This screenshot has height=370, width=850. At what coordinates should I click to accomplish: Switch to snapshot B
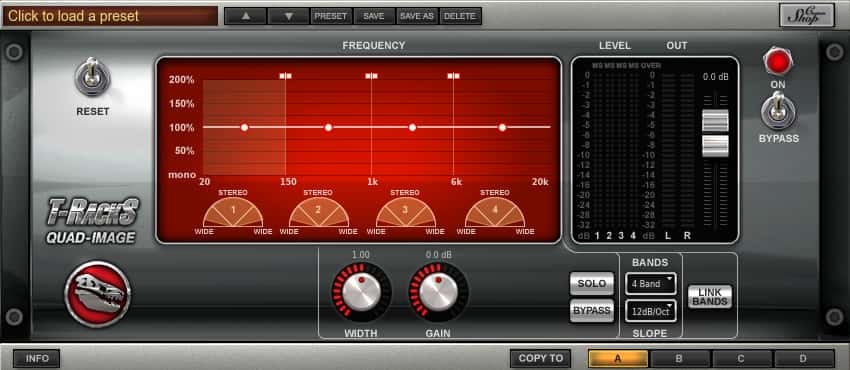pos(680,359)
